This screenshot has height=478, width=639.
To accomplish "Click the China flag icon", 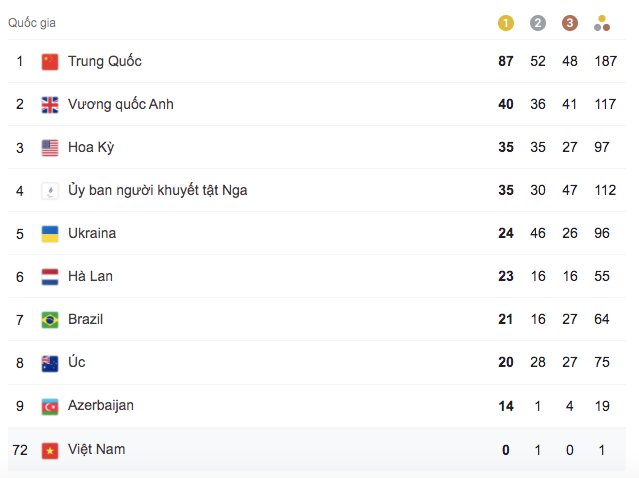I will coord(50,62).
